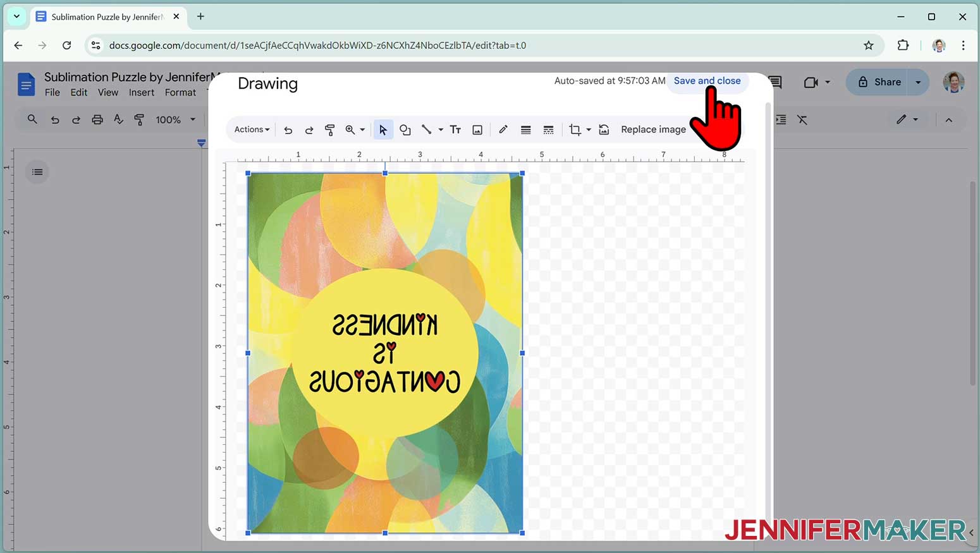Open the View menu

pyautogui.click(x=108, y=92)
